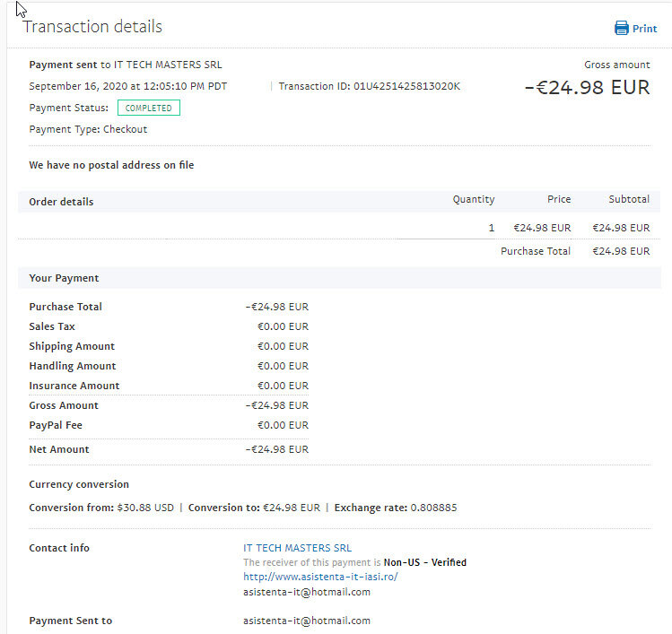The width and height of the screenshot is (672, 634).
Task: Click the Your Payment section header
Action: point(64,278)
